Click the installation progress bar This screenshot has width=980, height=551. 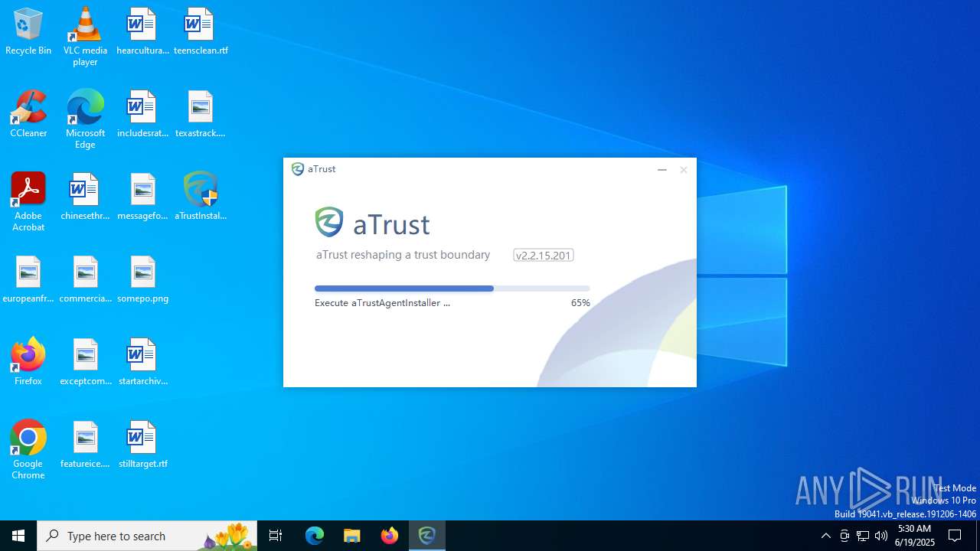tap(452, 289)
